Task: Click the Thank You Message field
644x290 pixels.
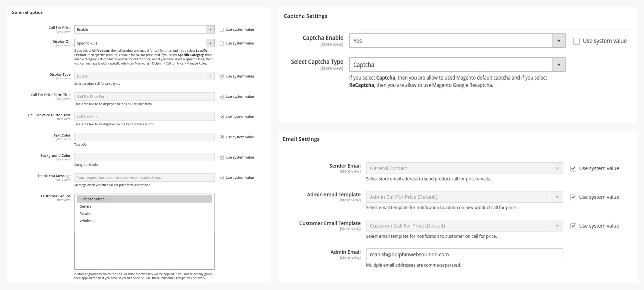Action: [x=144, y=177]
